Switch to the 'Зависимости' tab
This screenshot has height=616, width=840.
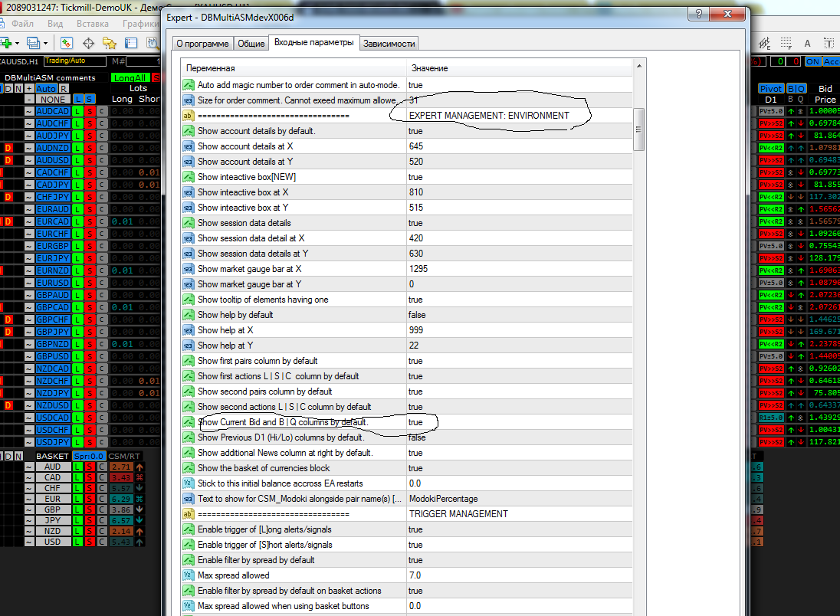389,44
